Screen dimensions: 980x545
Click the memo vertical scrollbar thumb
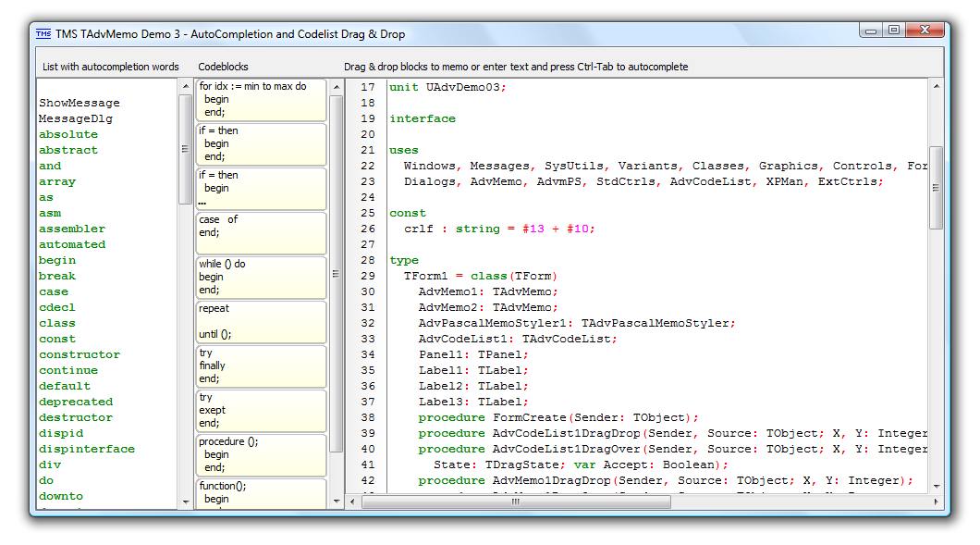(x=937, y=188)
